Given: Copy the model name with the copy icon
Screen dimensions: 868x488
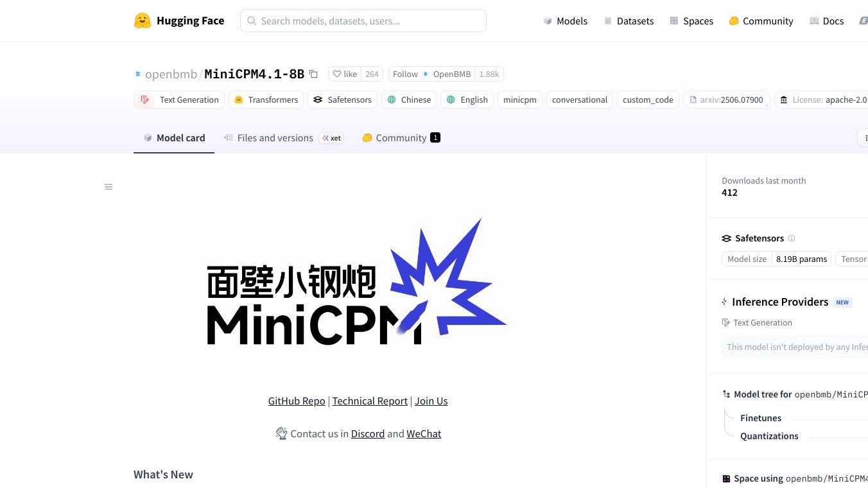Looking at the screenshot, I should tap(313, 74).
